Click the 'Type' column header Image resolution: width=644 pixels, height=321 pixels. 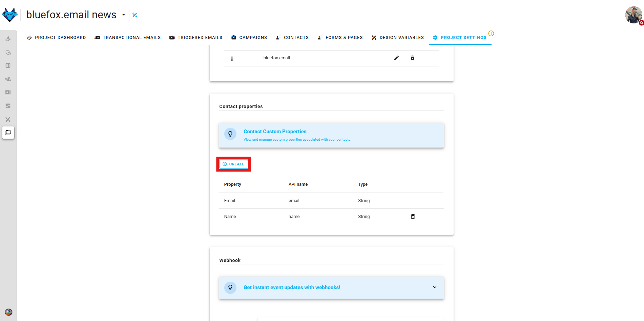(362, 184)
